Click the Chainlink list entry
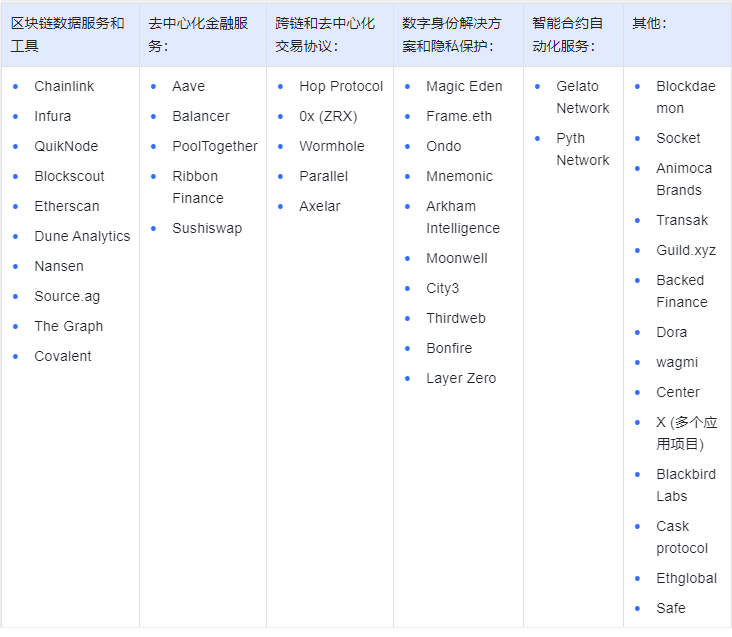The height and width of the screenshot is (637, 732). pos(64,86)
